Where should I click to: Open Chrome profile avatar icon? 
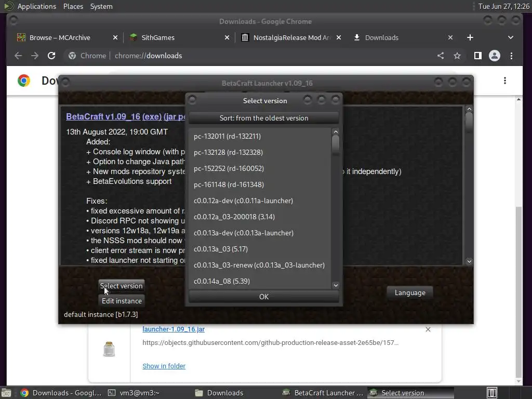click(x=495, y=56)
